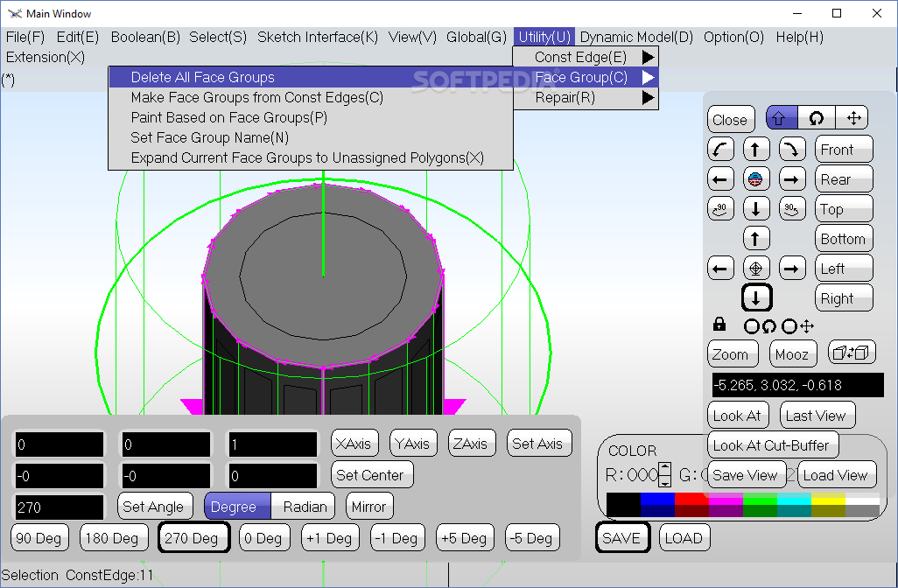Rotate 90 degrees counterclockwise icon

[x=720, y=208]
